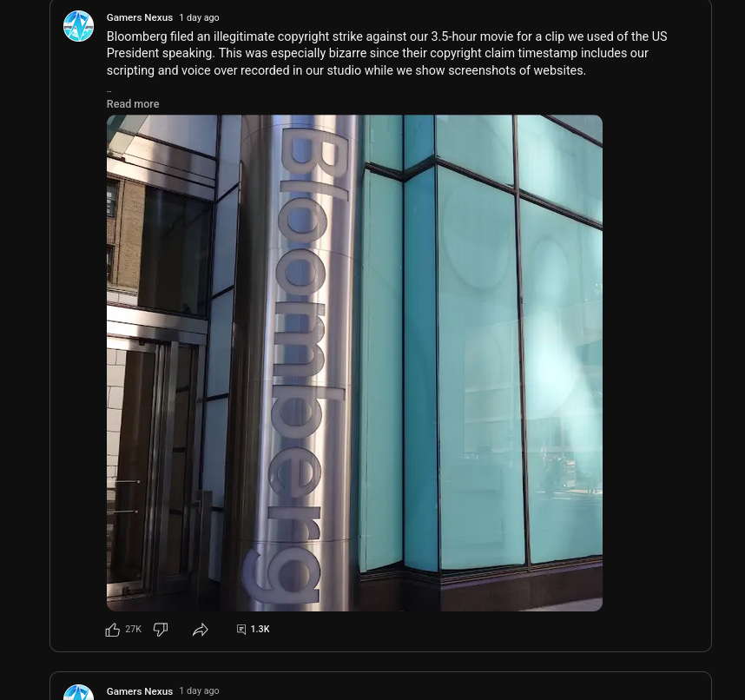Open the Gamers Nexus avatar on the top post

pos(78,26)
